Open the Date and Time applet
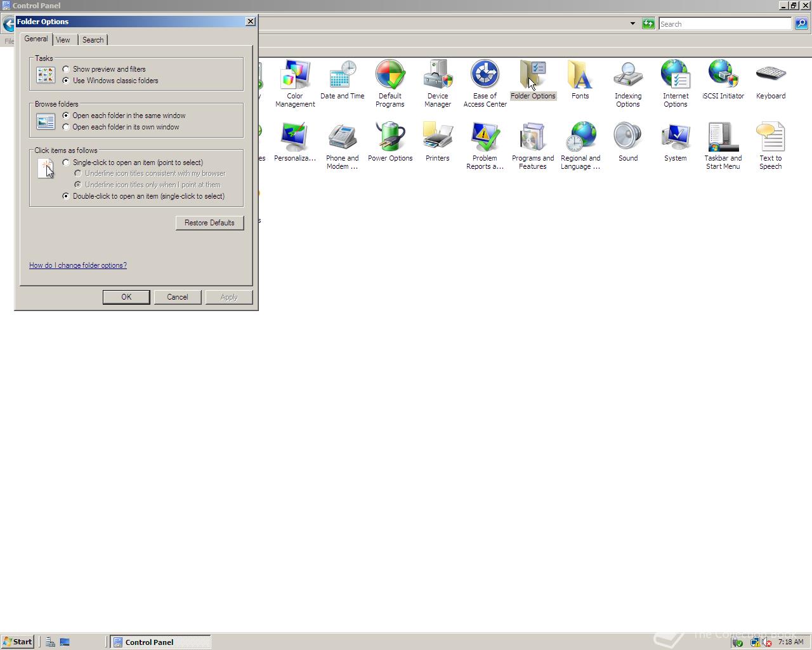 click(x=343, y=80)
